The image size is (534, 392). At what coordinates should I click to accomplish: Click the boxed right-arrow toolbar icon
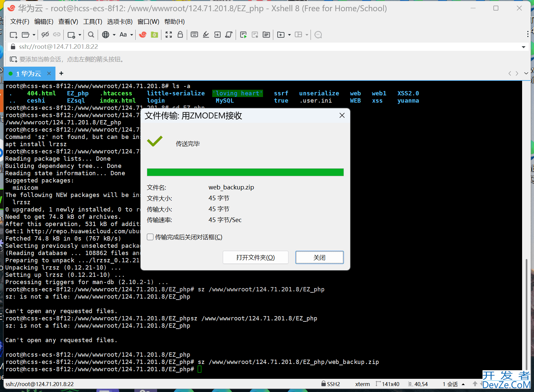[x=217, y=34]
